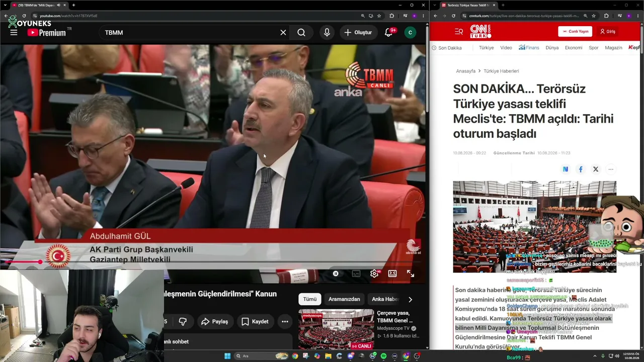Open a new tab in YouTube window
644x362 pixels.
[73, 5]
